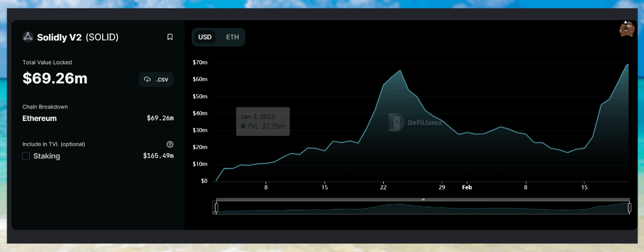The width and height of the screenshot is (644, 252).
Task: Click the Jan 3, 2023 TVL tooltip
Action: (x=263, y=121)
